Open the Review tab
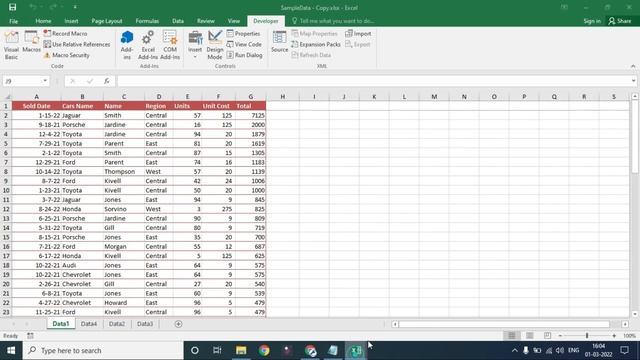Viewport: 640px width, 360px height. [x=205, y=21]
